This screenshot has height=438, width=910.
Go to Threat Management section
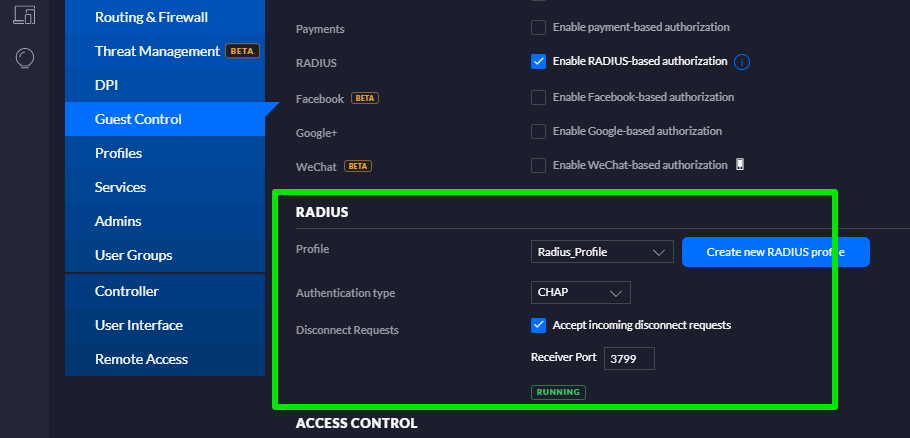[x=157, y=51]
